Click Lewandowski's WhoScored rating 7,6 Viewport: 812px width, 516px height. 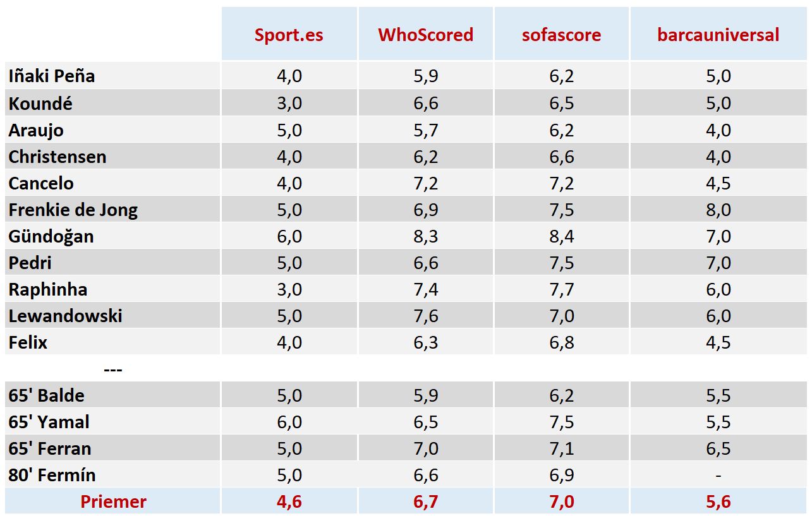(426, 316)
